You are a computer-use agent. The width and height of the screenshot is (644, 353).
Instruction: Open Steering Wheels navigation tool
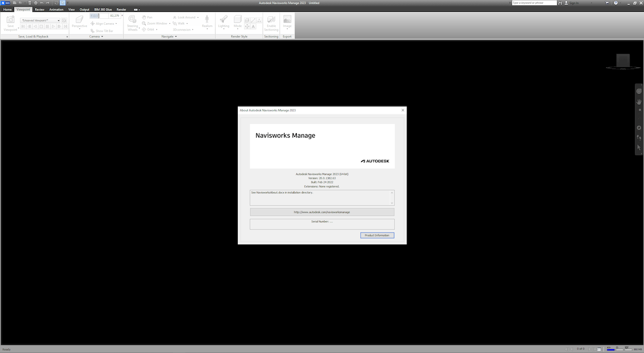(133, 23)
